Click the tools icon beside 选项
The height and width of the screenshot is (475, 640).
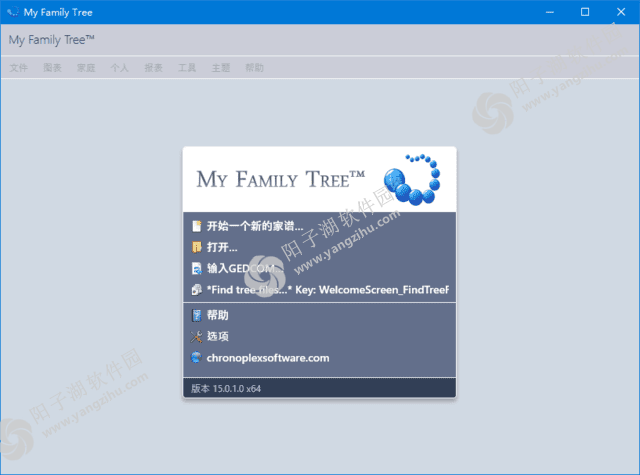click(x=196, y=337)
